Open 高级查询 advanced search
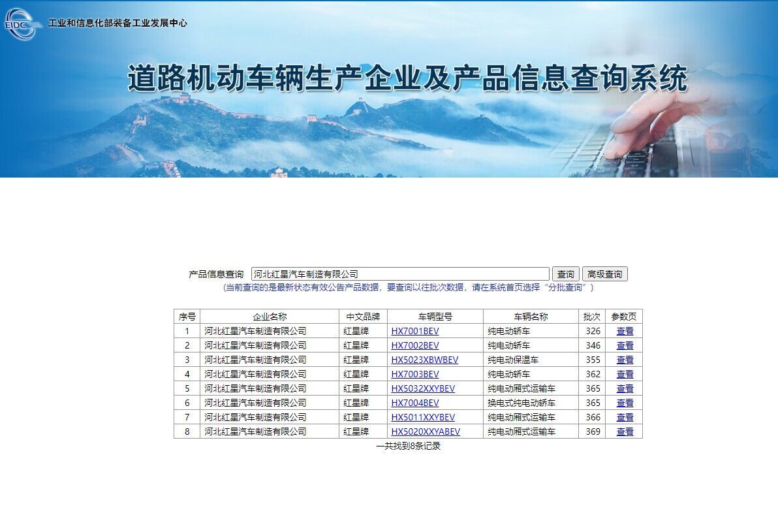The image size is (778, 532). tap(604, 274)
